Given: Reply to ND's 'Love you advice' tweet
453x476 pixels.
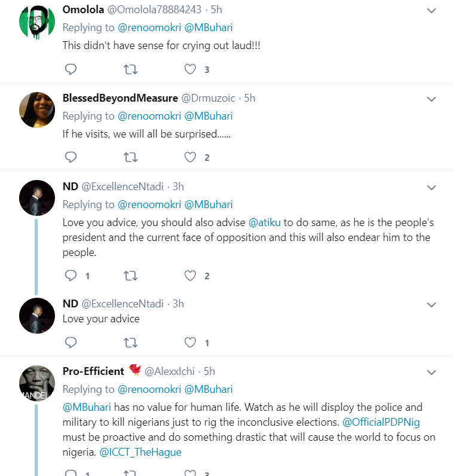Looking at the screenshot, I should click(x=71, y=276).
